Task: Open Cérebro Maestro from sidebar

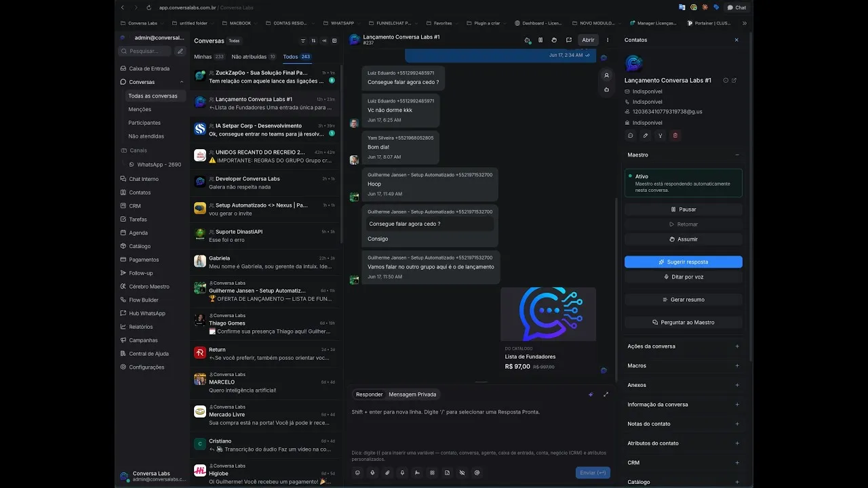Action: coord(151,287)
